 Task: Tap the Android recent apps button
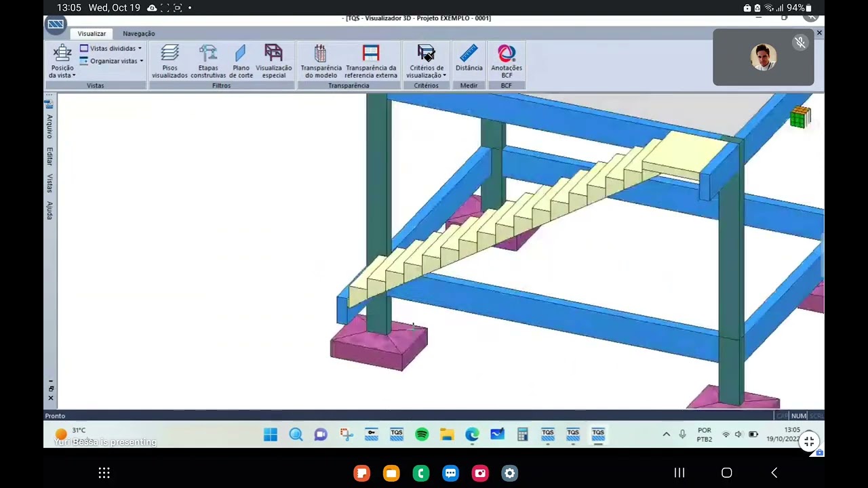point(679,473)
